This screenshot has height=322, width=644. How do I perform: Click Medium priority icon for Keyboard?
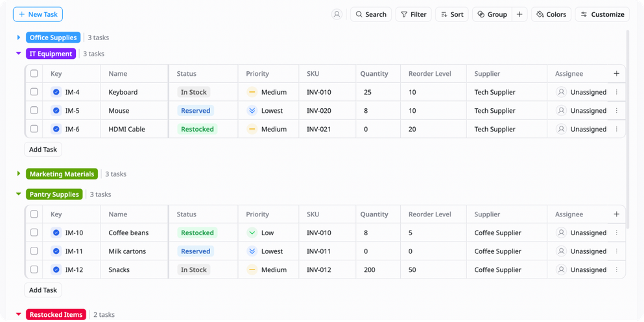coord(252,92)
